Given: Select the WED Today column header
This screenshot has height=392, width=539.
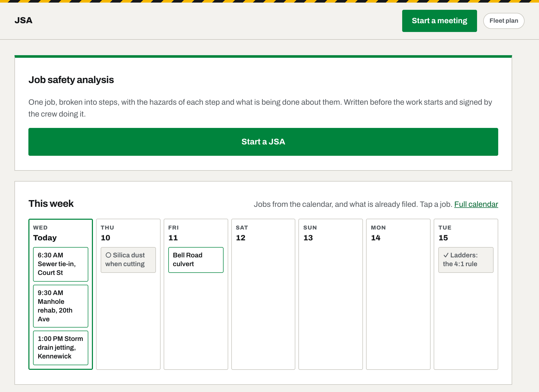Looking at the screenshot, I should (x=45, y=233).
